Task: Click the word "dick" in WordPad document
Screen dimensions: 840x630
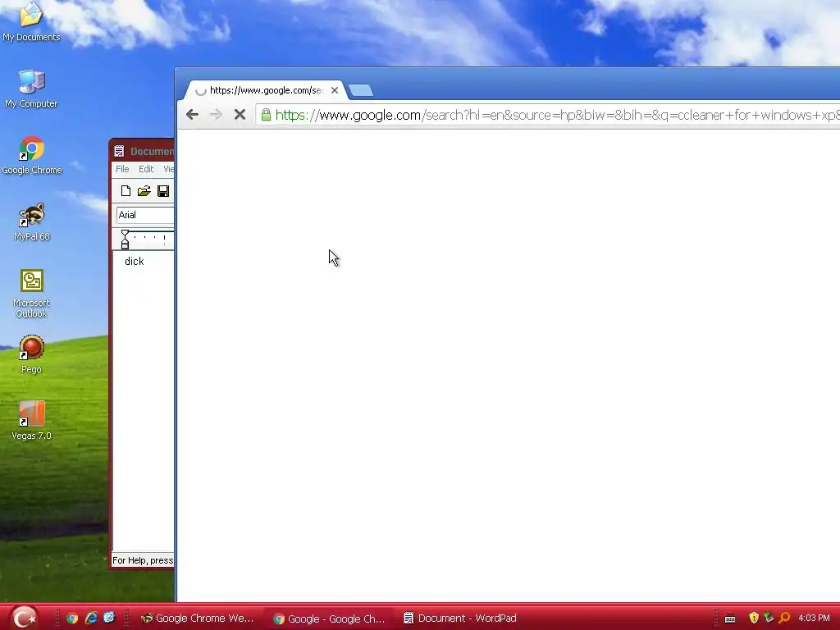Action: [x=134, y=262]
